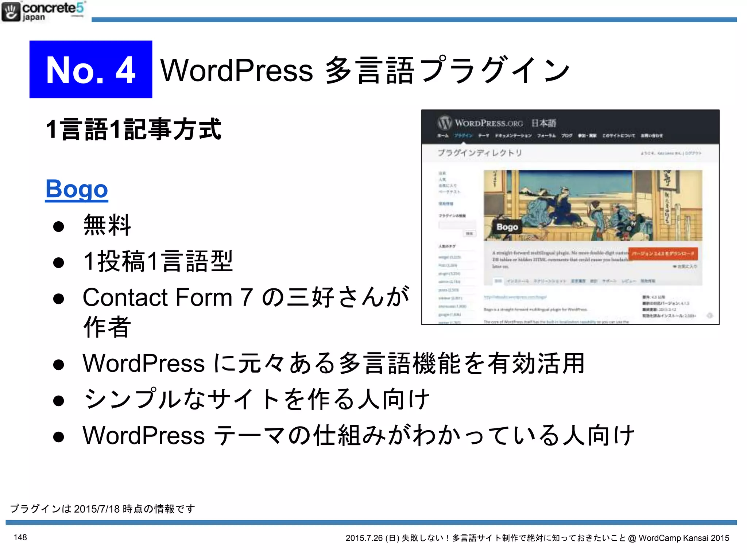The height and width of the screenshot is (560, 747).
Task: Open the フォーラム nav item
Action: point(546,136)
